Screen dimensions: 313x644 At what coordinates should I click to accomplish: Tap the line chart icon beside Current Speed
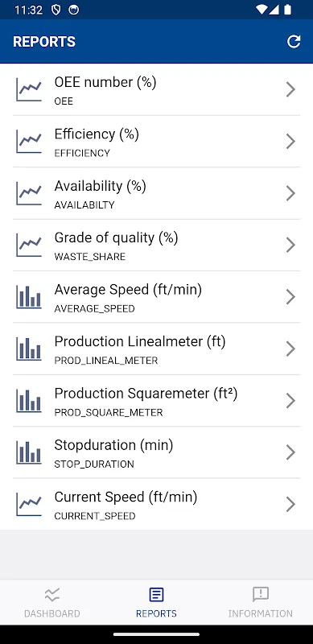29,505
